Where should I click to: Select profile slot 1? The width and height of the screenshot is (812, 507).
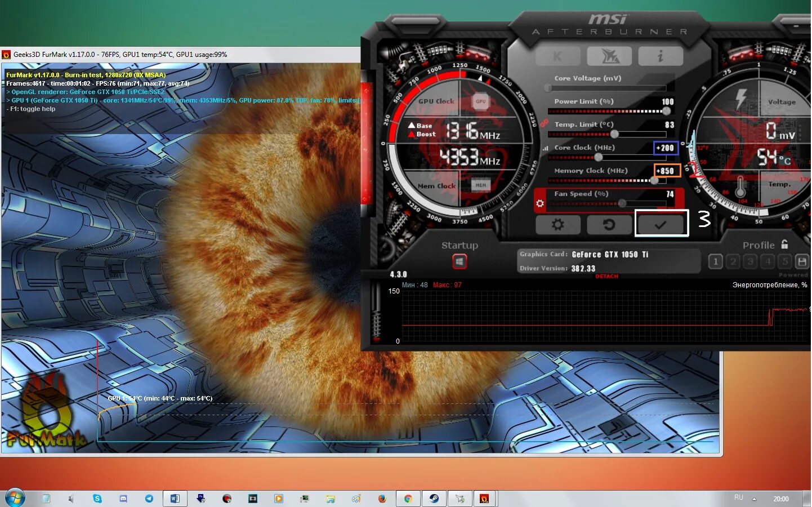click(716, 261)
